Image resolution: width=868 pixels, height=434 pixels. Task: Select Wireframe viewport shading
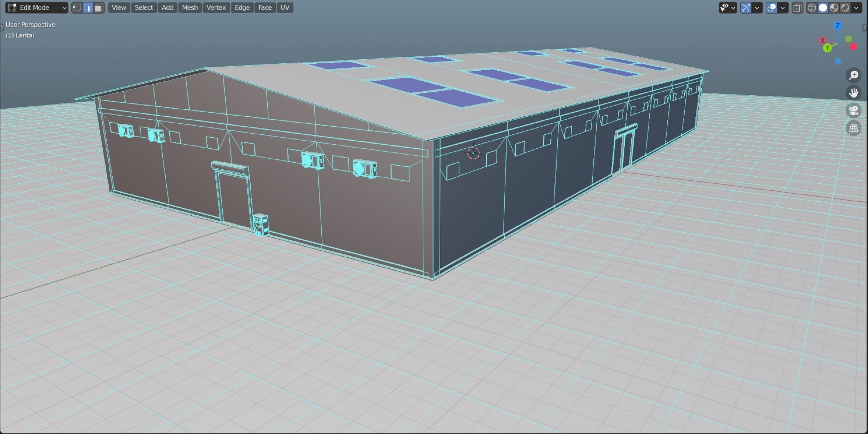tap(811, 7)
